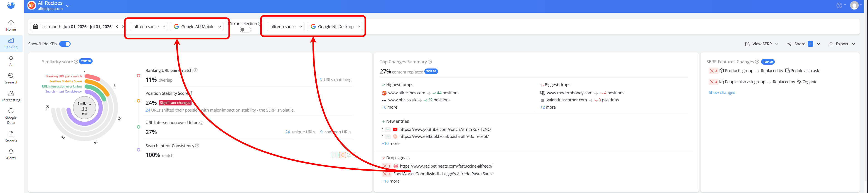
Task: Click the Similarity 33 gauge center
Action: (85, 108)
